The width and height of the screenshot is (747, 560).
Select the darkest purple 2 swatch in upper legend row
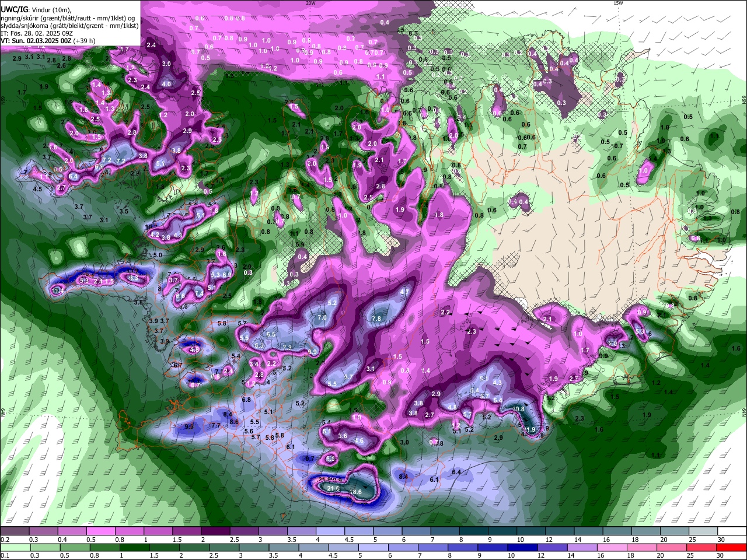point(215,531)
